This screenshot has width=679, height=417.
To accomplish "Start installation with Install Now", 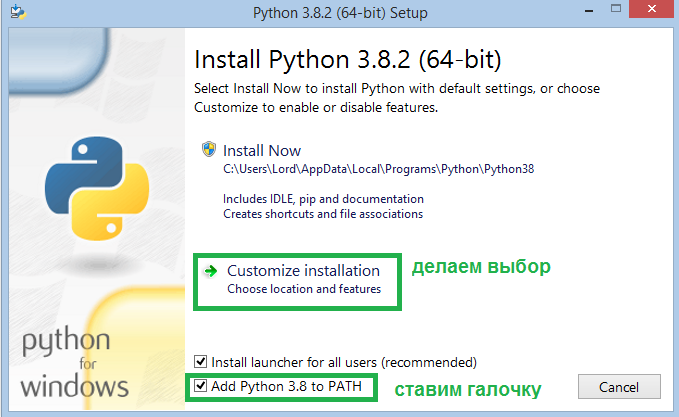I will pyautogui.click(x=262, y=151).
